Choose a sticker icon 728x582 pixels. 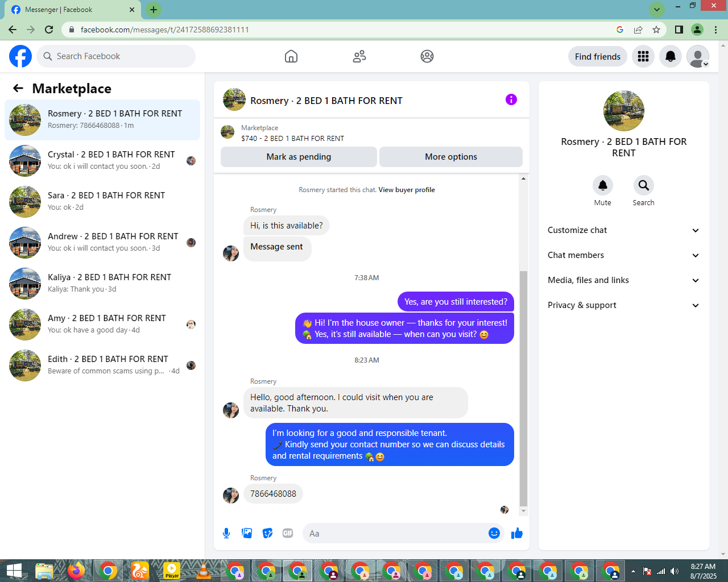click(x=267, y=533)
